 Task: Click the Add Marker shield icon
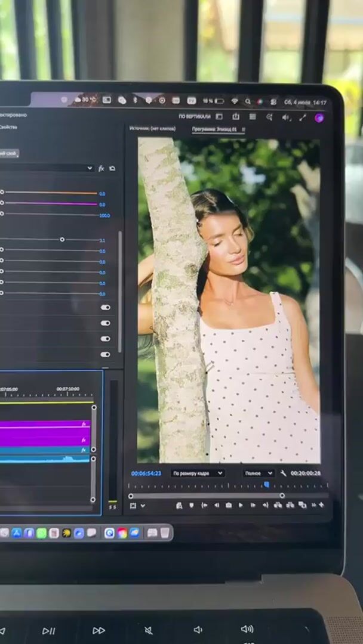(x=191, y=505)
